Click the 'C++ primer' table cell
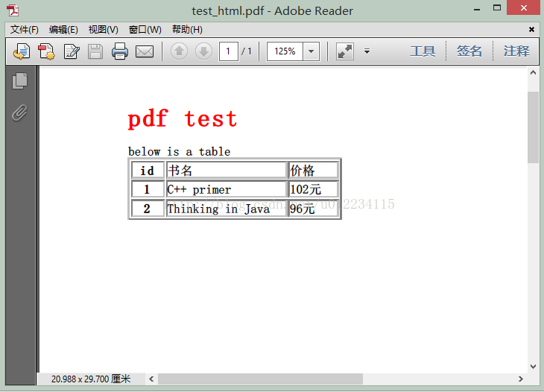This screenshot has height=392, width=544. 227,189
